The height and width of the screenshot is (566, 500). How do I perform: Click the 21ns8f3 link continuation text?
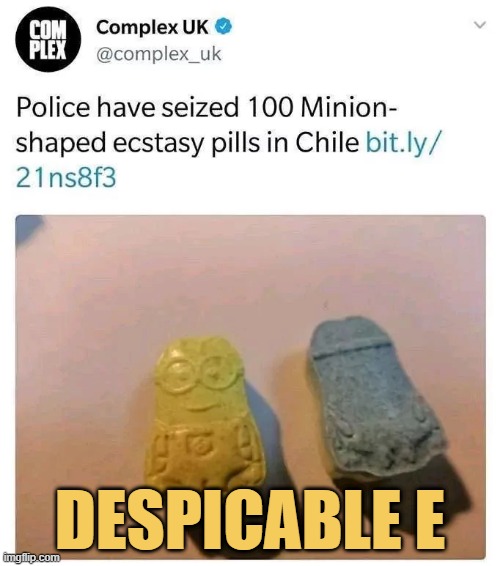(66, 178)
